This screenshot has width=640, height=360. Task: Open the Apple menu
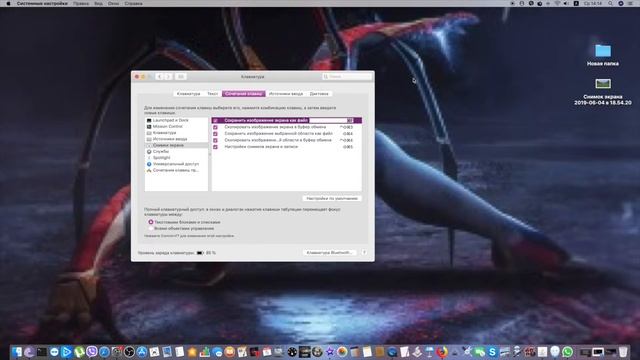(x=8, y=3)
